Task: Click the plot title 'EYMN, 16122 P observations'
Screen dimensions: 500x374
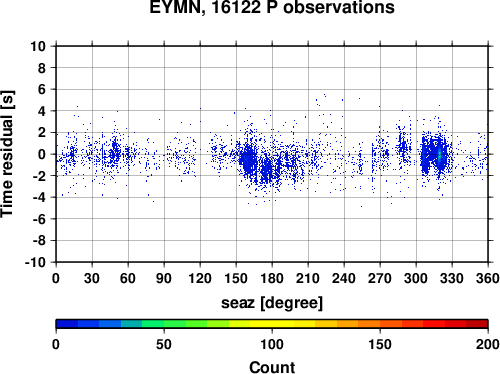Action: click(x=272, y=7)
